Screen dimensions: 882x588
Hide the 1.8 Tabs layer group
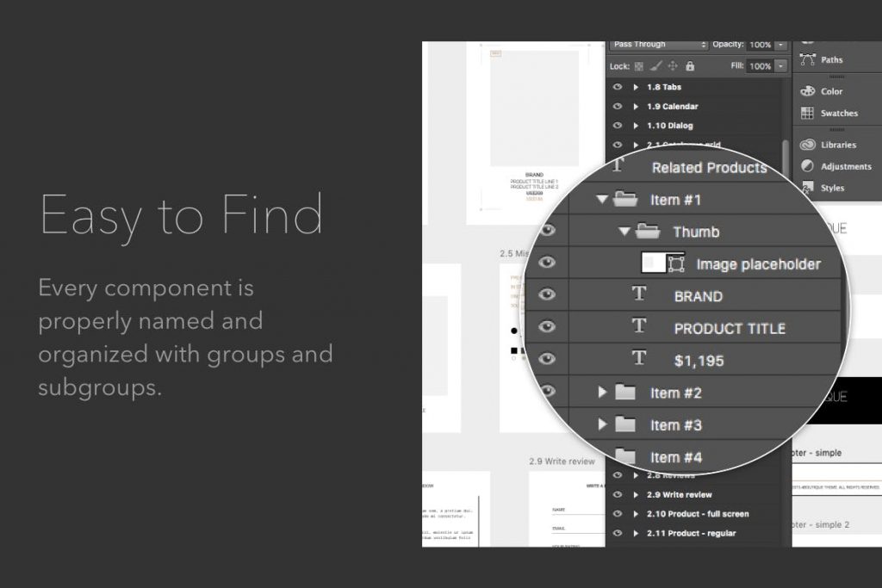[617, 87]
